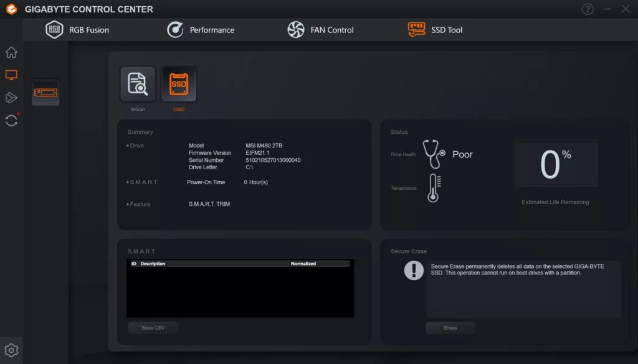The image size is (638, 364).
Task: Close the Gigabyte Control Center window
Action: pyautogui.click(x=626, y=9)
